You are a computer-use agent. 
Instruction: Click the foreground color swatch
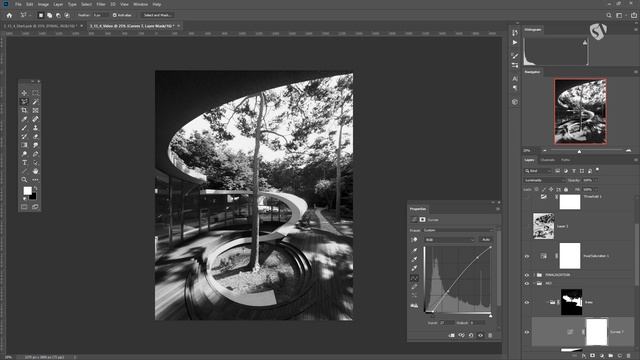click(x=27, y=191)
